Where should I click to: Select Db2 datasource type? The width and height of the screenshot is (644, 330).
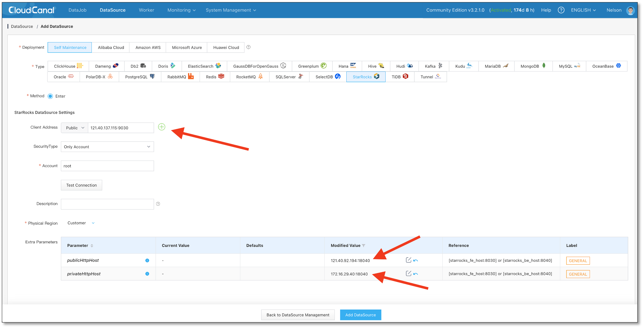pyautogui.click(x=138, y=66)
